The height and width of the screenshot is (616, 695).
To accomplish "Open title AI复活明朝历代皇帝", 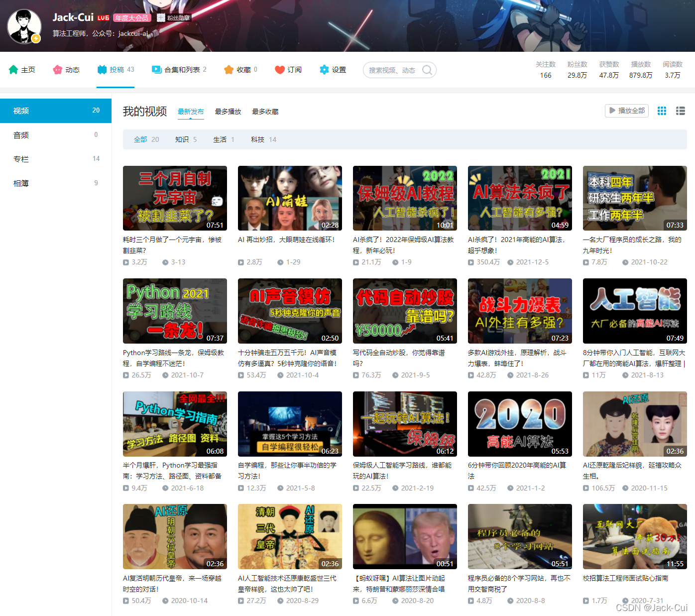I will tap(172, 584).
